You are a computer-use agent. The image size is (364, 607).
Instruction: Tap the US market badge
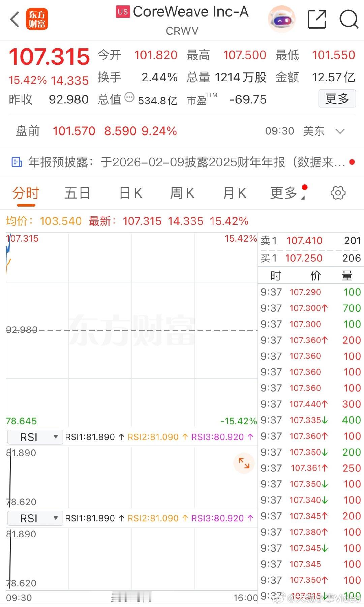coord(123,12)
